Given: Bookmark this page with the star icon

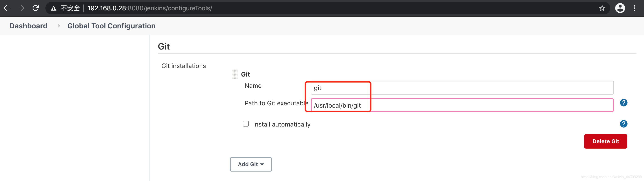Looking at the screenshot, I should click(x=602, y=8).
